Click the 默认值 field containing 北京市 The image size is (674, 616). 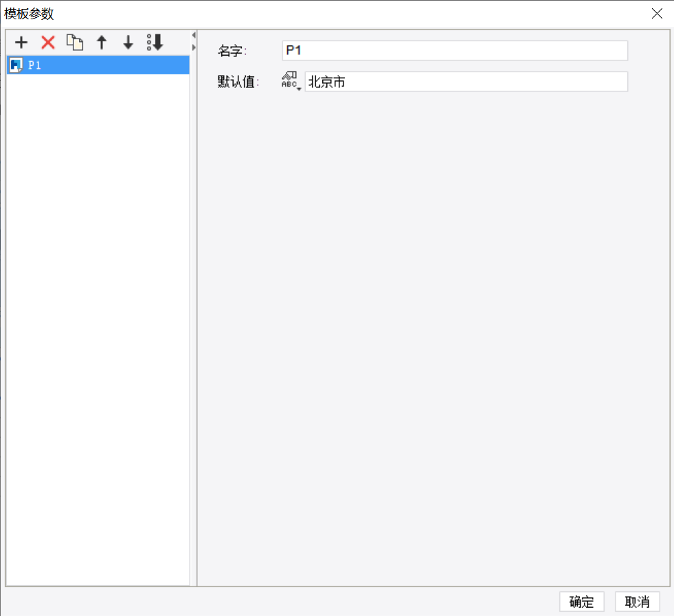467,81
